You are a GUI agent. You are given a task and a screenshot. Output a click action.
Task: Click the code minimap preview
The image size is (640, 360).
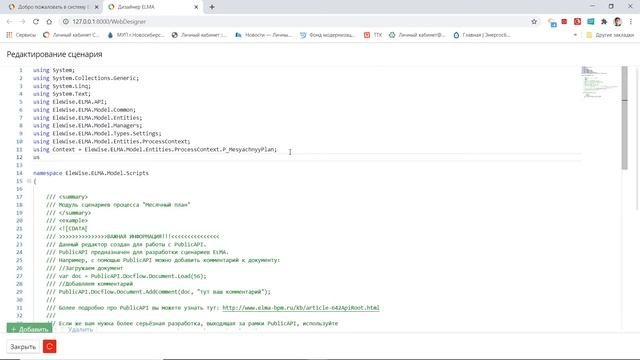[x=599, y=82]
